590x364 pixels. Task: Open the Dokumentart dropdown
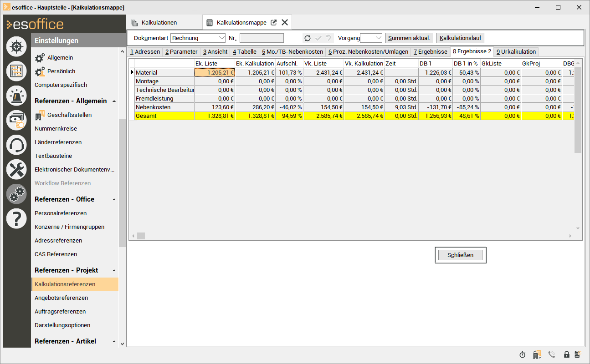coord(221,38)
